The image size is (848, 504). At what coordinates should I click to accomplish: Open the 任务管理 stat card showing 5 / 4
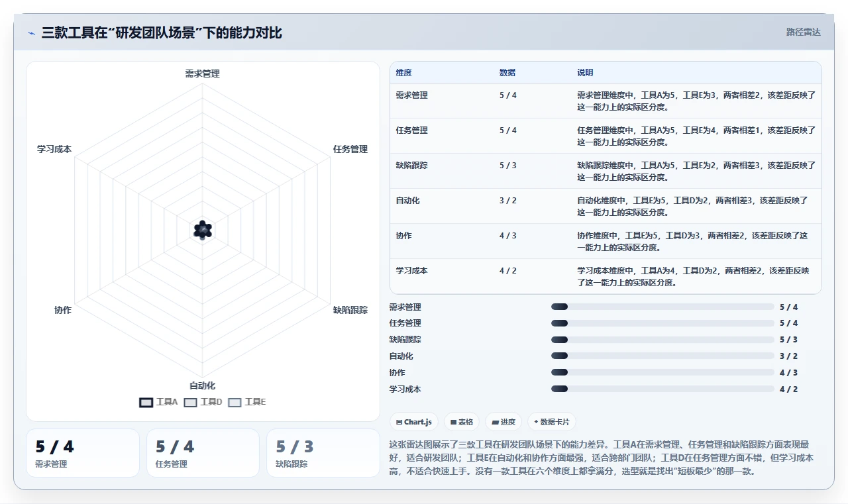pyautogui.click(x=203, y=453)
